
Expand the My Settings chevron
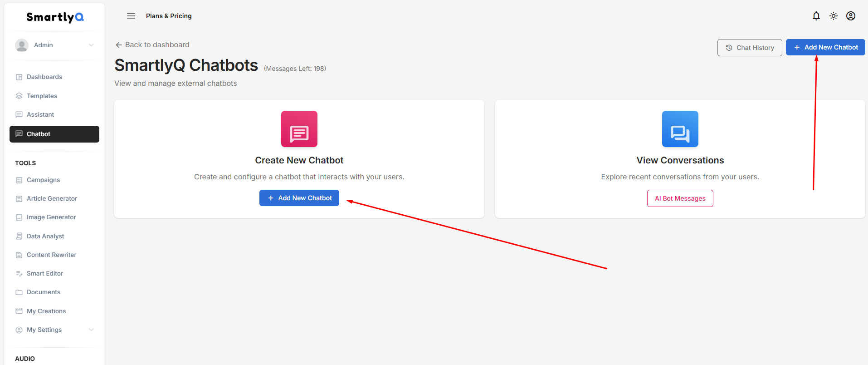point(91,330)
